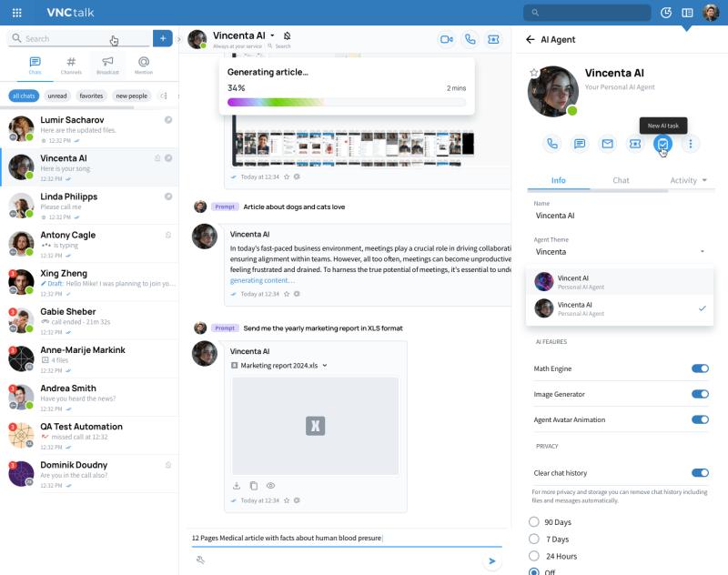Filter chats by the unread chip
This screenshot has height=575, width=728.
[x=57, y=96]
